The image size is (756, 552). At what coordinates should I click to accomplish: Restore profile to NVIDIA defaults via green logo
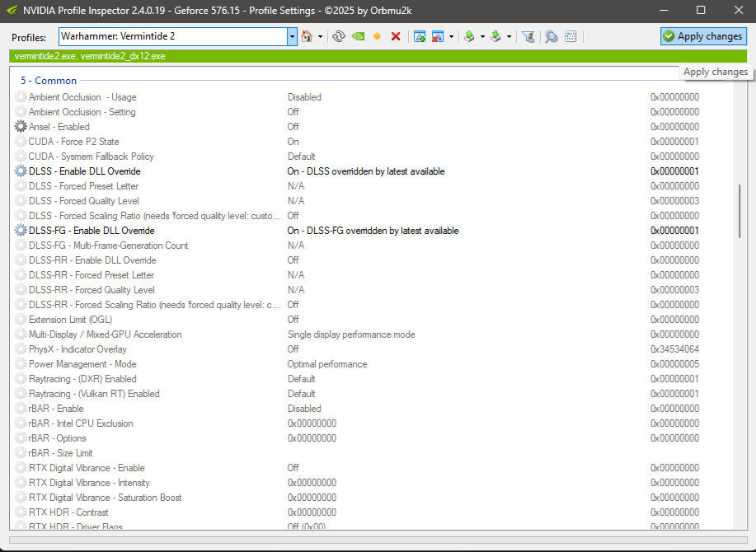click(x=358, y=36)
